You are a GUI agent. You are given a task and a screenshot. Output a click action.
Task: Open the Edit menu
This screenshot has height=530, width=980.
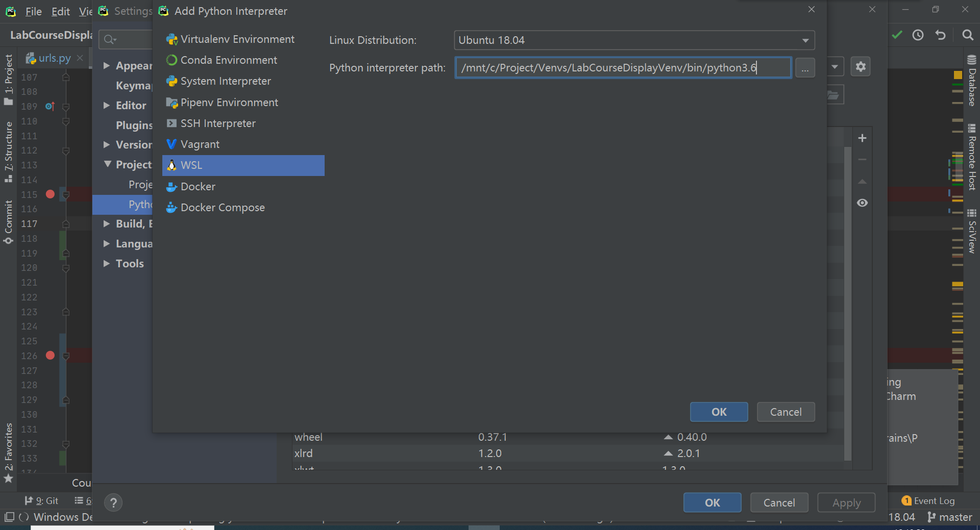60,11
